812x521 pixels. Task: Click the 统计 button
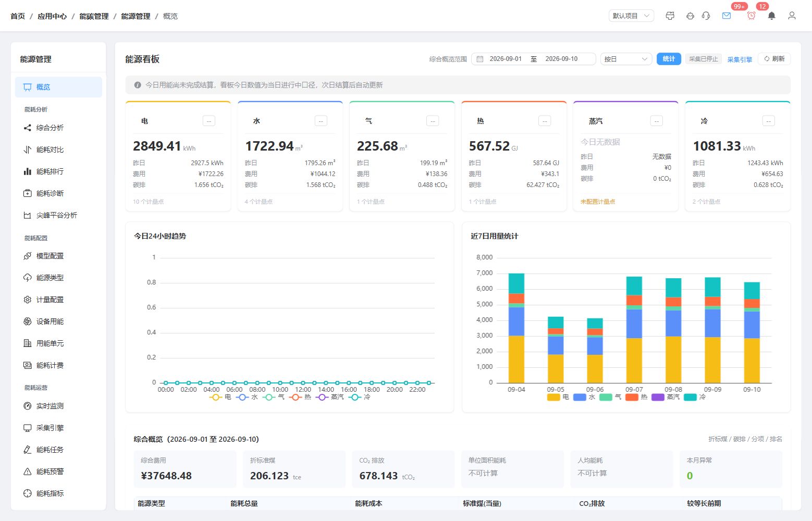(669, 59)
